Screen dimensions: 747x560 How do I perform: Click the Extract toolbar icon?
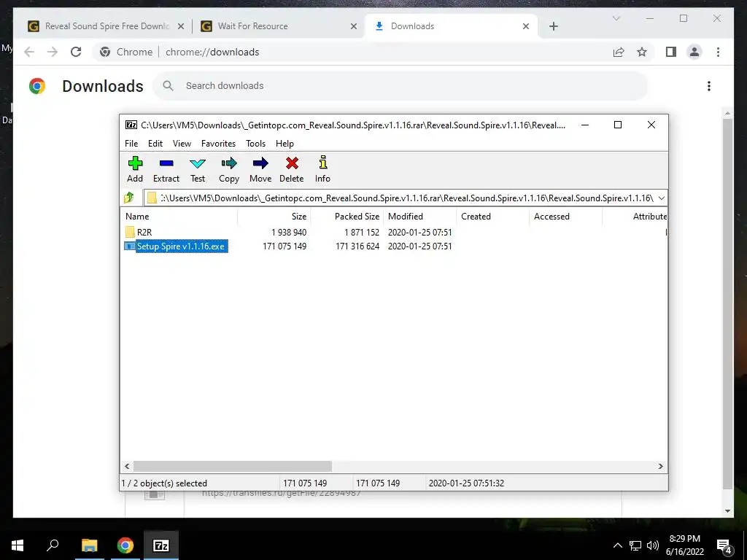166,163
